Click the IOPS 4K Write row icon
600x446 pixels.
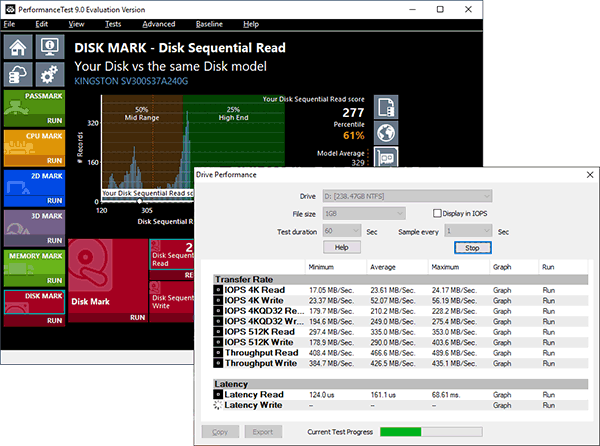tap(218, 300)
